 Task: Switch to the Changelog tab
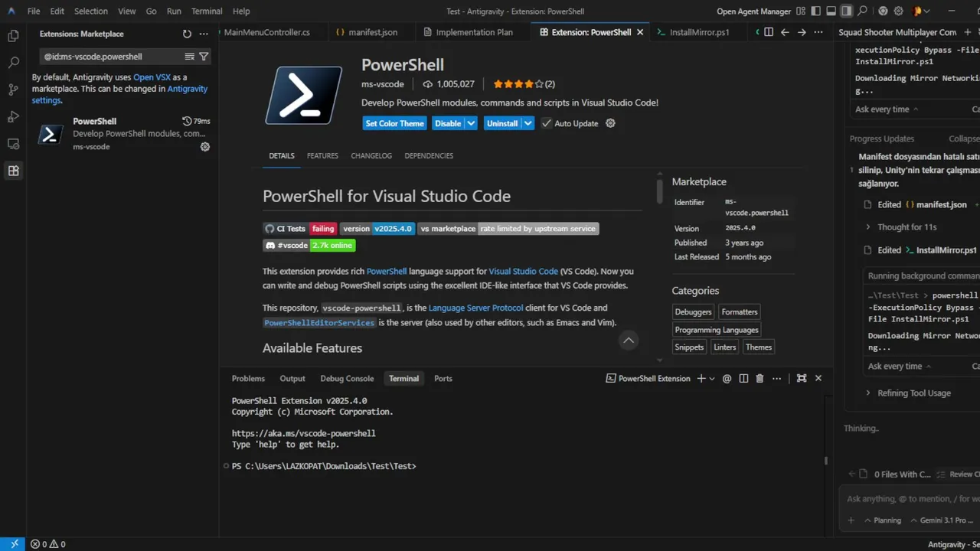[x=371, y=156]
